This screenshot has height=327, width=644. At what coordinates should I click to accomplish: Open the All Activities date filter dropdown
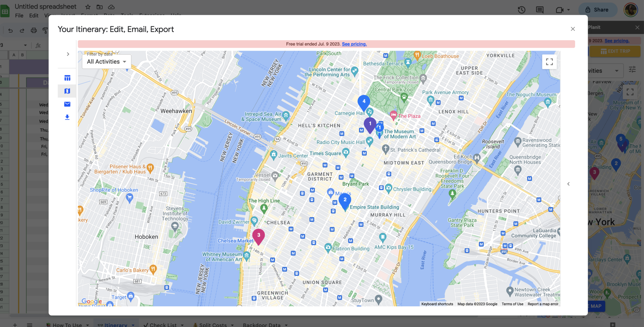pos(107,62)
